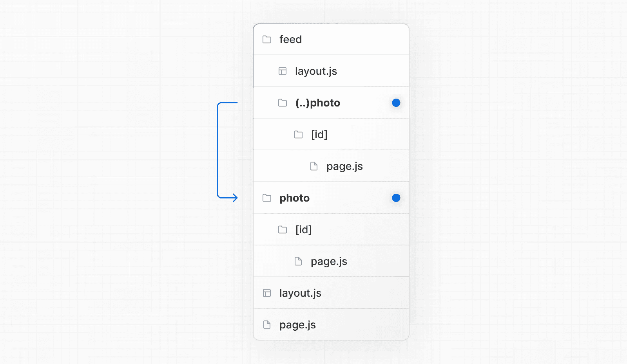Click the layout icon inside feed
This screenshot has height=364, width=627.
[x=283, y=71]
